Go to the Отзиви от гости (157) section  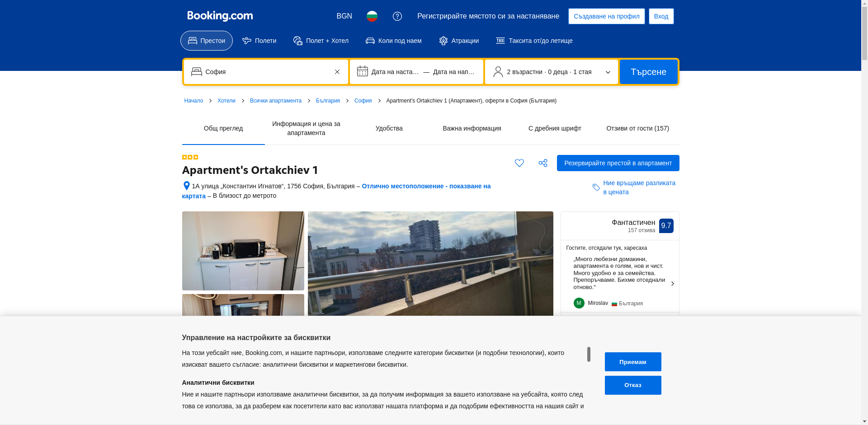[x=637, y=128]
